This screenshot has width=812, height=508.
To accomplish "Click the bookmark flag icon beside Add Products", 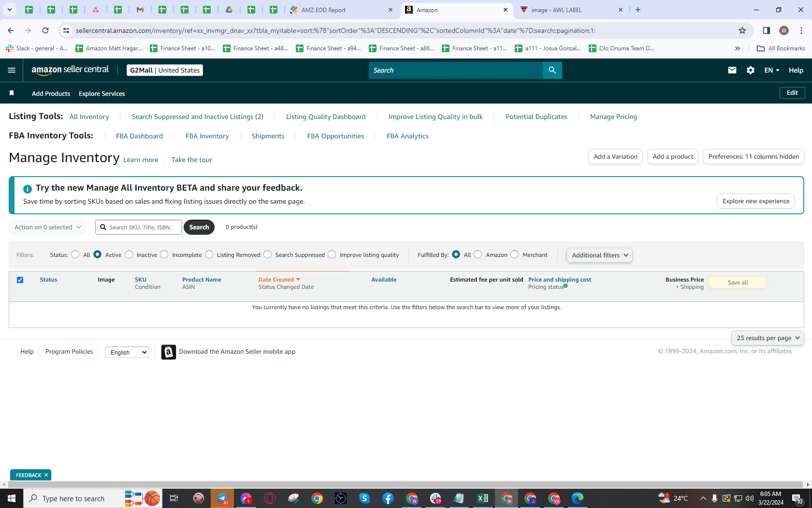I will coord(12,93).
